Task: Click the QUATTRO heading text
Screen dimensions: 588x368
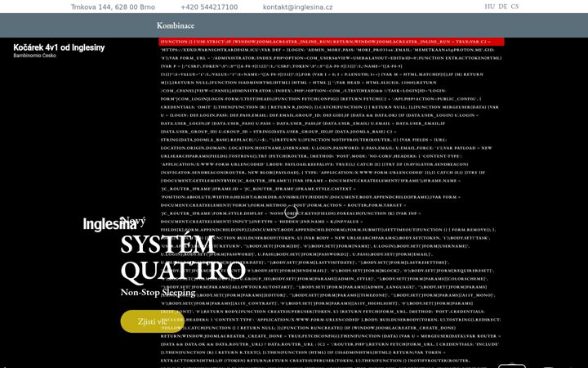Action: [183, 271]
